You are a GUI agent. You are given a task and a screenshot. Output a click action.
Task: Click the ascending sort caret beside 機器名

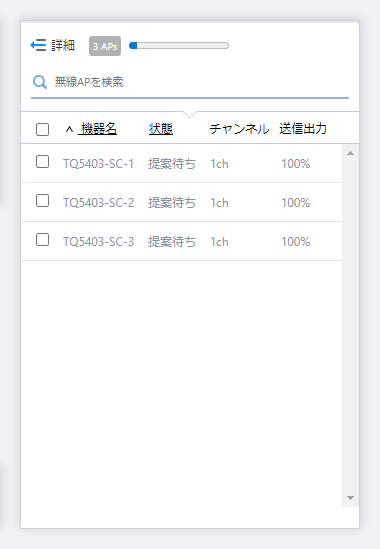[x=69, y=129]
